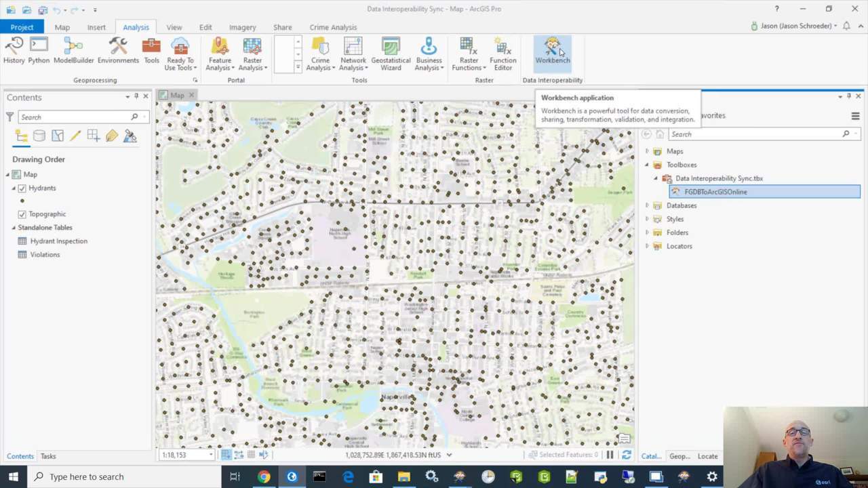
Task: Open the Crime Analysis ribbon tab
Action: click(333, 27)
